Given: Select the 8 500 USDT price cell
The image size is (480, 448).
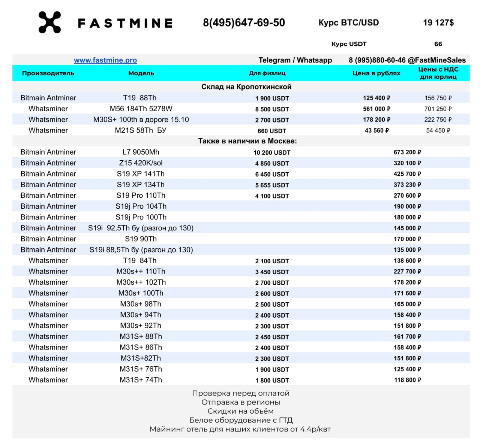Looking at the screenshot, I should click(272, 109).
